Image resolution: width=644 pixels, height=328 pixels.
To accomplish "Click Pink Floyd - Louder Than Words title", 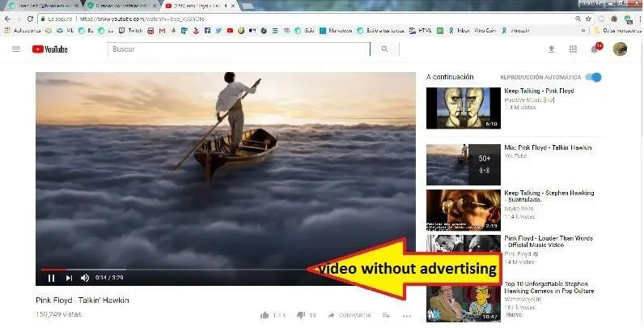I will 549,241.
